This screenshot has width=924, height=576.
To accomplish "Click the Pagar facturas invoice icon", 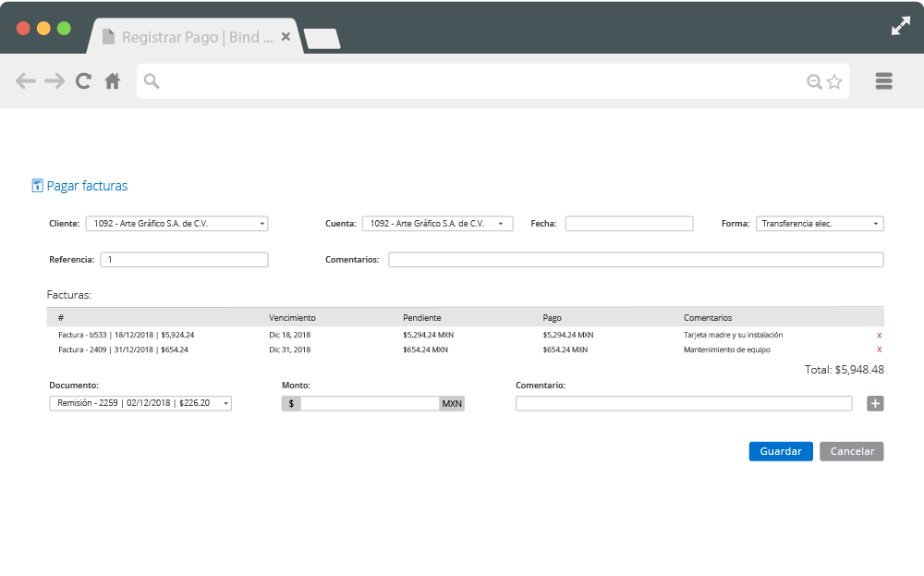I will 37,186.
